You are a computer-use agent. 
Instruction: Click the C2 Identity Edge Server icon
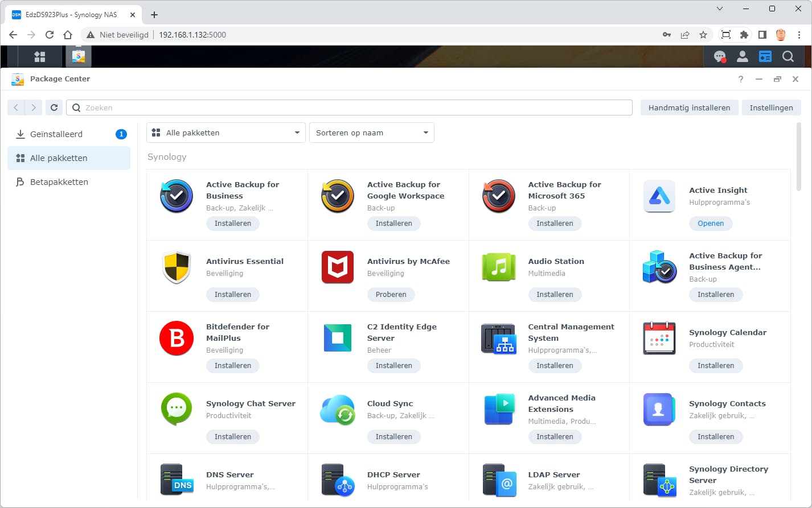(x=338, y=338)
